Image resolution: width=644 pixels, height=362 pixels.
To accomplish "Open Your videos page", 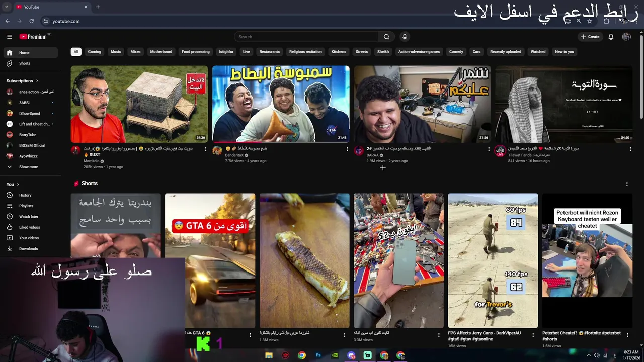I will (x=30, y=238).
